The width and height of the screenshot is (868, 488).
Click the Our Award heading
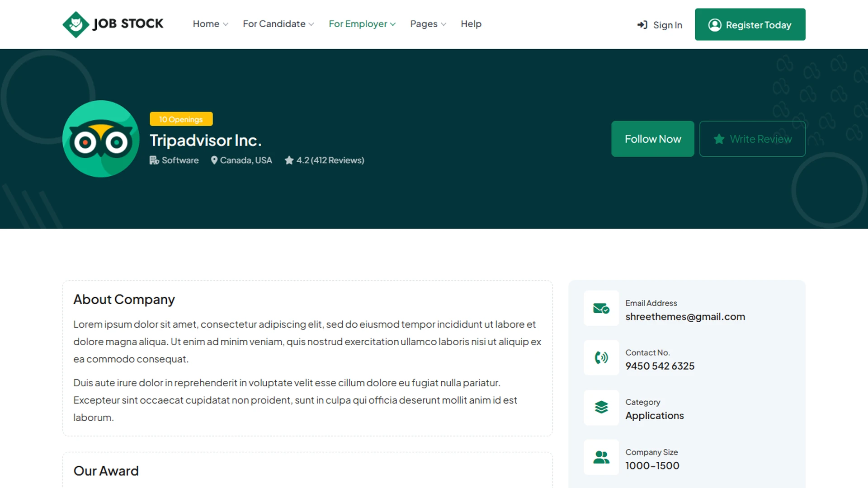(106, 471)
